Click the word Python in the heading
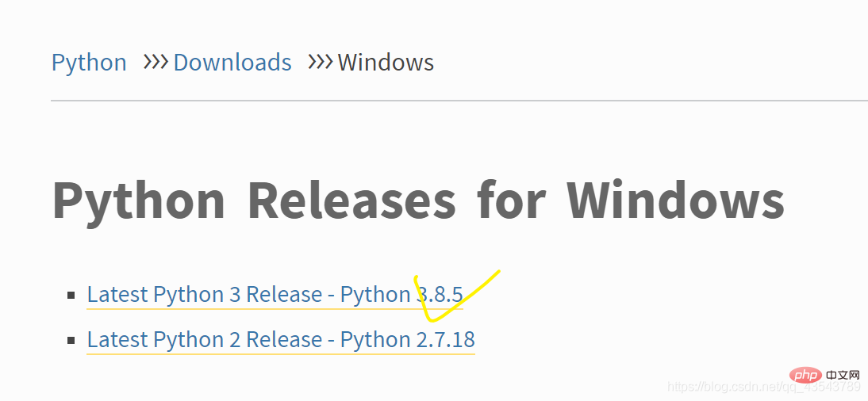 pyautogui.click(x=139, y=201)
